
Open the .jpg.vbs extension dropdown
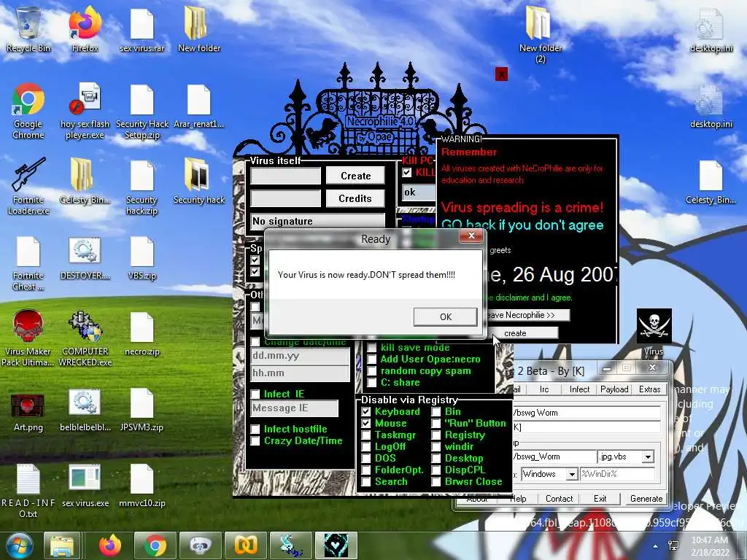(x=648, y=457)
